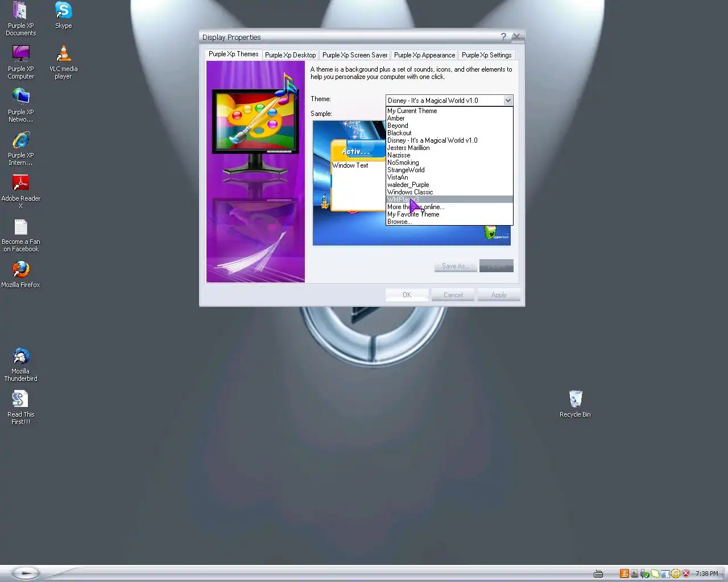Image resolution: width=728 pixels, height=582 pixels.
Task: Select the Blackout theme
Action: point(449,133)
